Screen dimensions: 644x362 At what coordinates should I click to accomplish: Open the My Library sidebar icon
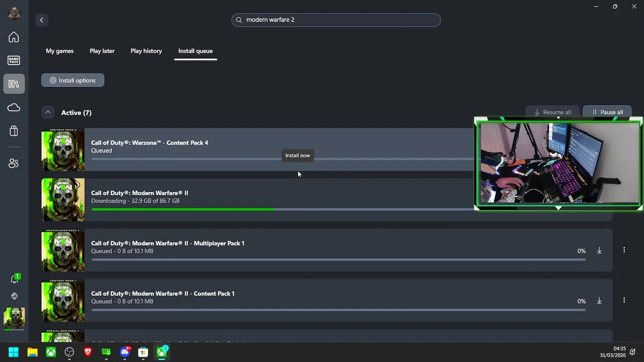[x=14, y=84]
